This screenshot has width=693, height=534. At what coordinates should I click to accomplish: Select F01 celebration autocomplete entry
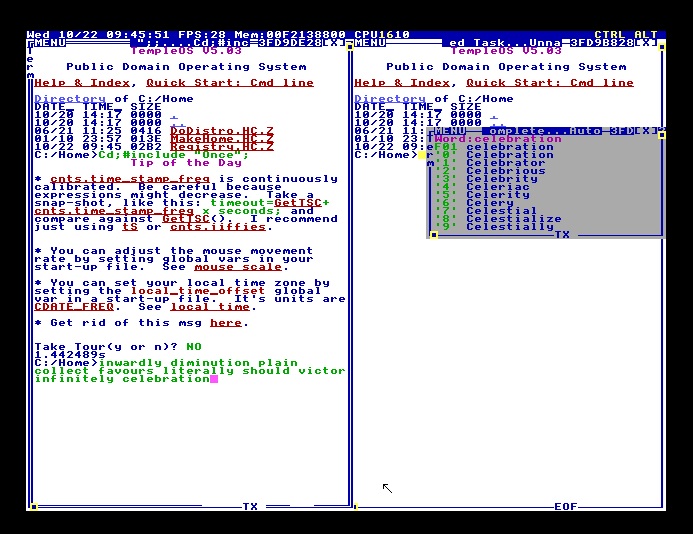click(494, 147)
